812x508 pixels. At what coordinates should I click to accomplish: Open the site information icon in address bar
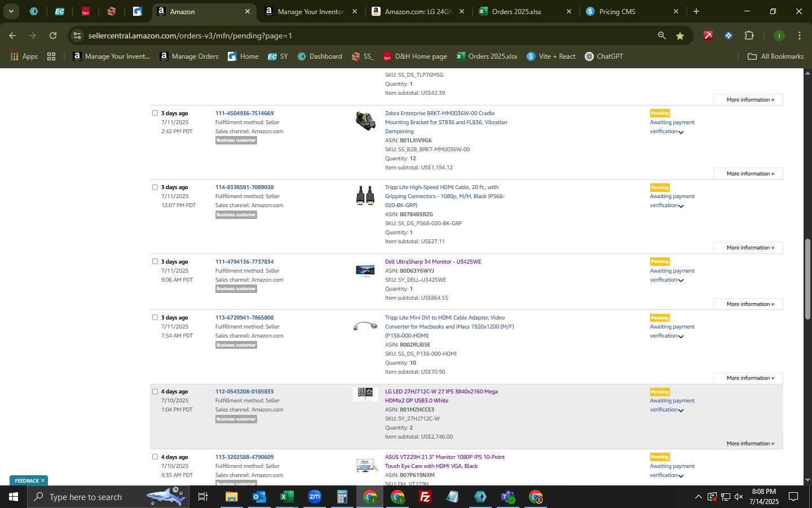point(77,36)
